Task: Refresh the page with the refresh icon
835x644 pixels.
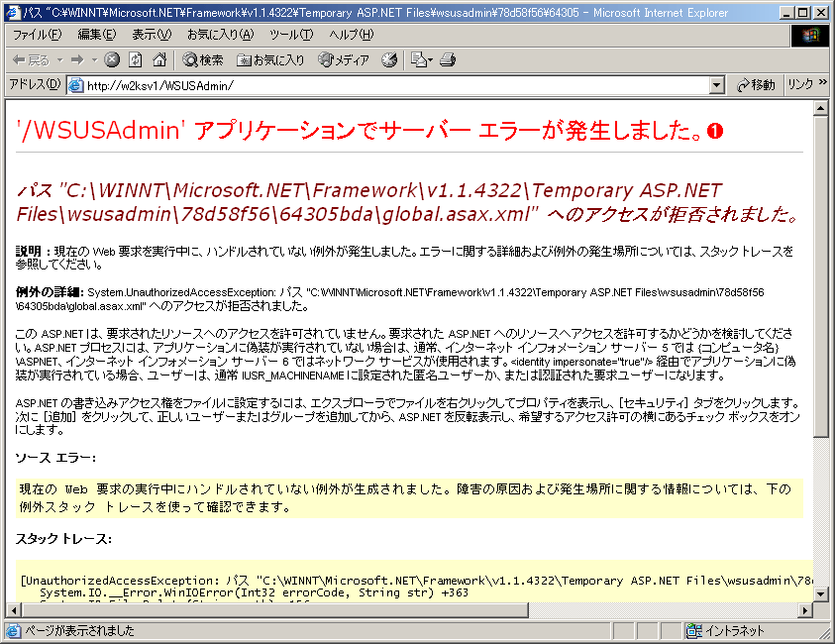Action: pyautogui.click(x=136, y=59)
